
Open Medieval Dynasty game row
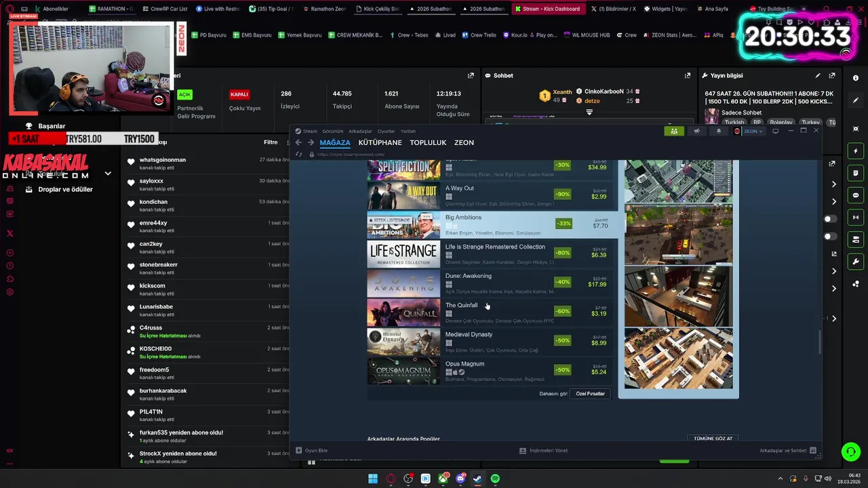click(x=491, y=342)
